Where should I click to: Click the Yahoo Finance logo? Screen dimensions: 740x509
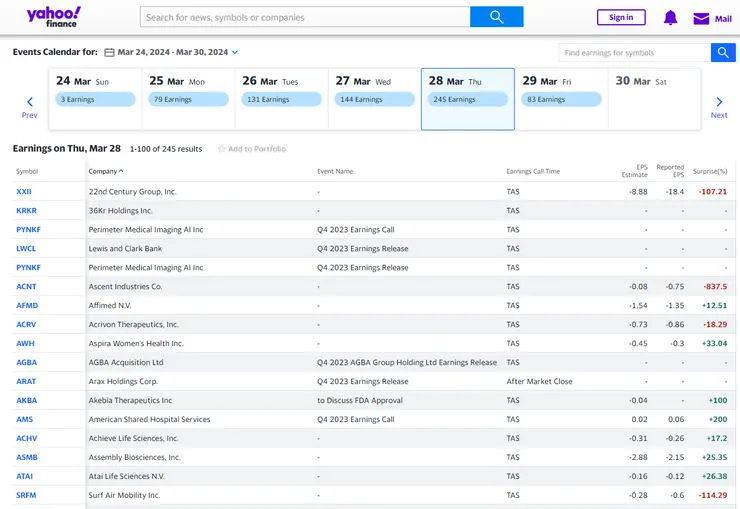[54, 17]
